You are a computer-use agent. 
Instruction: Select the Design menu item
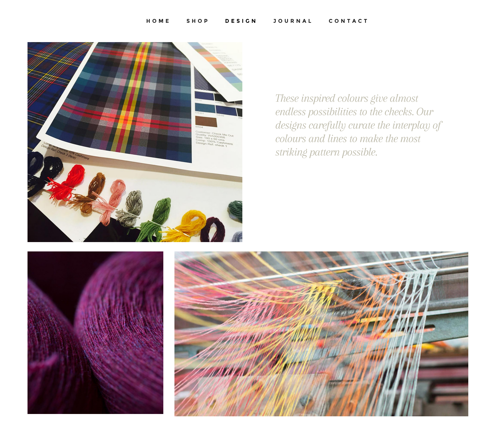tap(241, 21)
